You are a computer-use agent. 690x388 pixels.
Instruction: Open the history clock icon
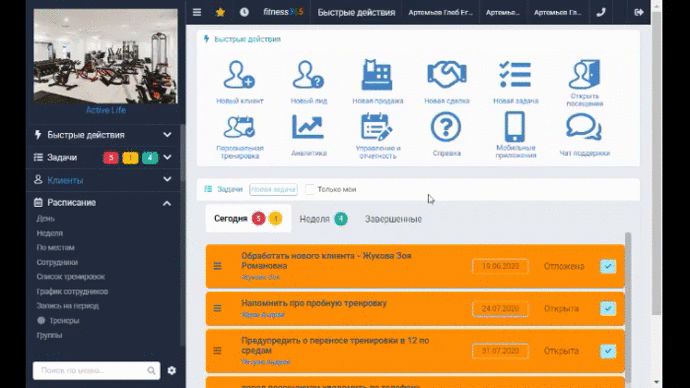(x=244, y=12)
